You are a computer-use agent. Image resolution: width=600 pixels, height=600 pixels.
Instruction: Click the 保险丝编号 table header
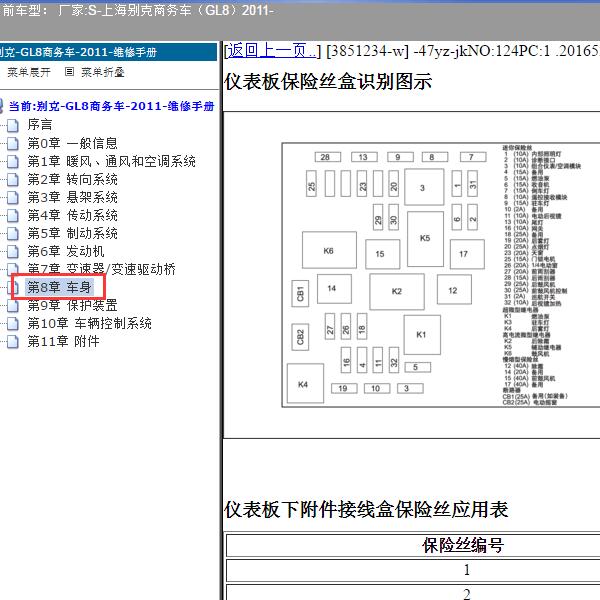[x=463, y=545]
